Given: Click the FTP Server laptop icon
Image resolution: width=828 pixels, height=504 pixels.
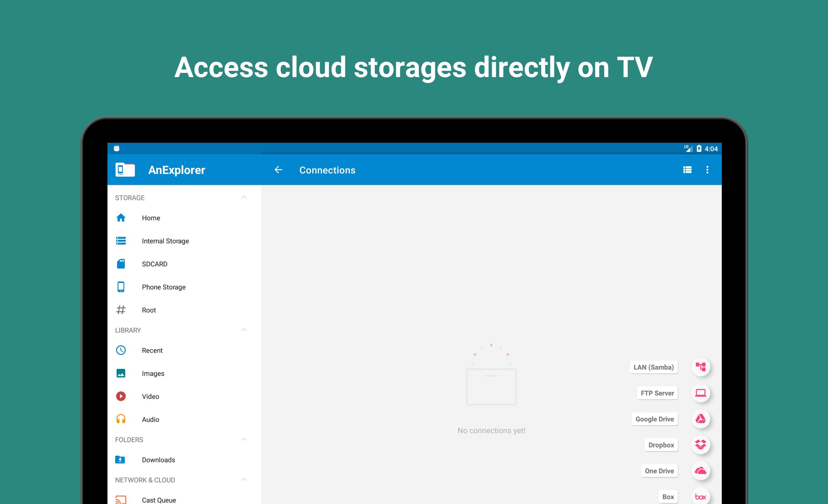Looking at the screenshot, I should point(700,393).
